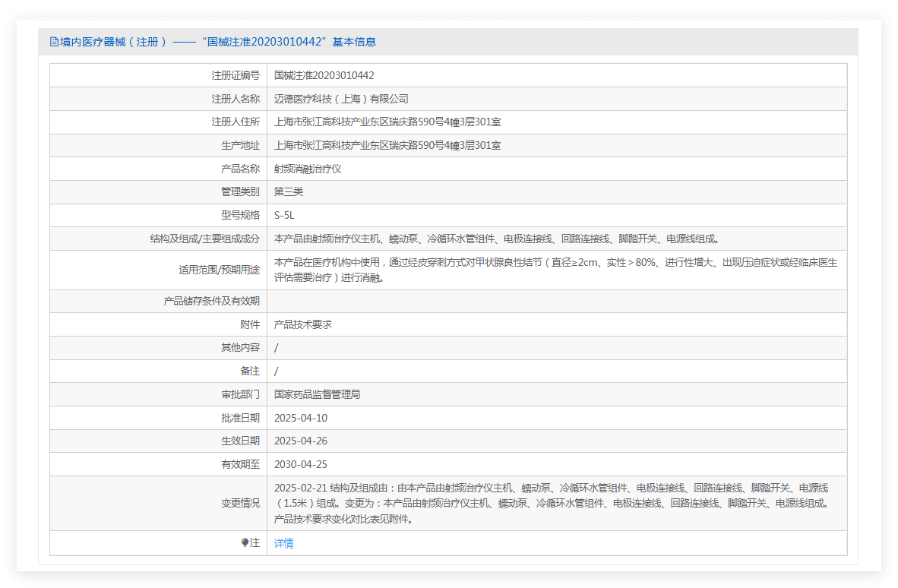Screen dimensions: 898x588
Task: Select registration number 国械注准20203010442 cell
Action: (x=324, y=75)
